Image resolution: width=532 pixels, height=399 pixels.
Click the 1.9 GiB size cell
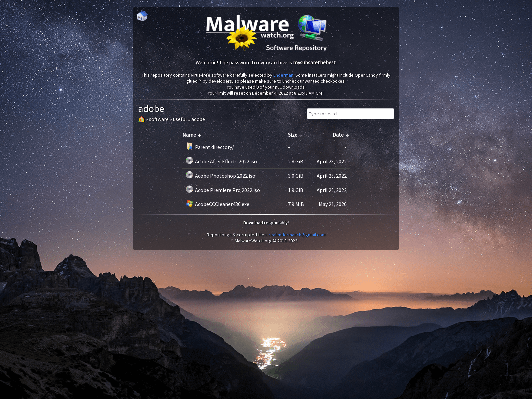point(296,190)
